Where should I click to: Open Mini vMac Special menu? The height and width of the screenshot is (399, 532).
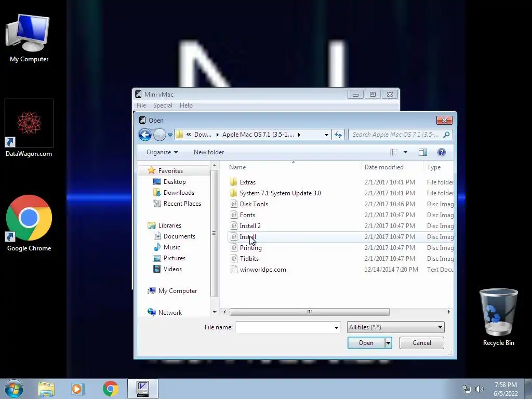(163, 105)
